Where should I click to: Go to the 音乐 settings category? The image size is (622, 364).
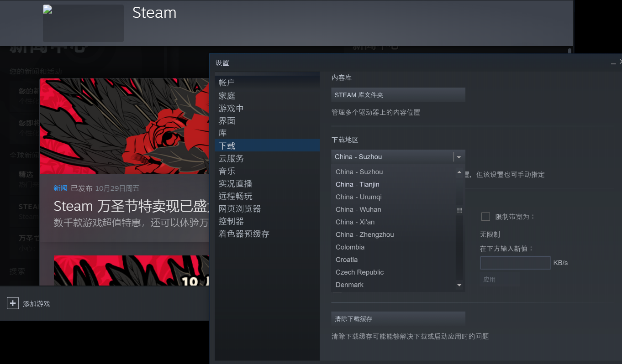coord(267,171)
